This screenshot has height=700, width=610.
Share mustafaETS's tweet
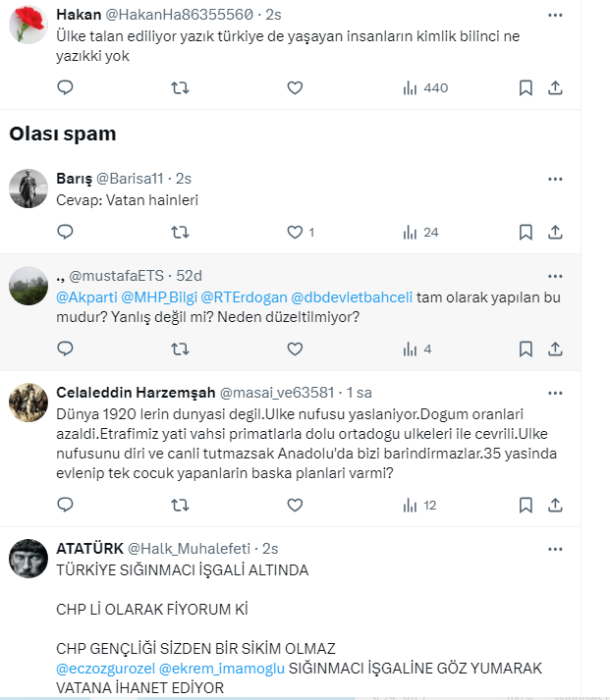tap(555, 349)
